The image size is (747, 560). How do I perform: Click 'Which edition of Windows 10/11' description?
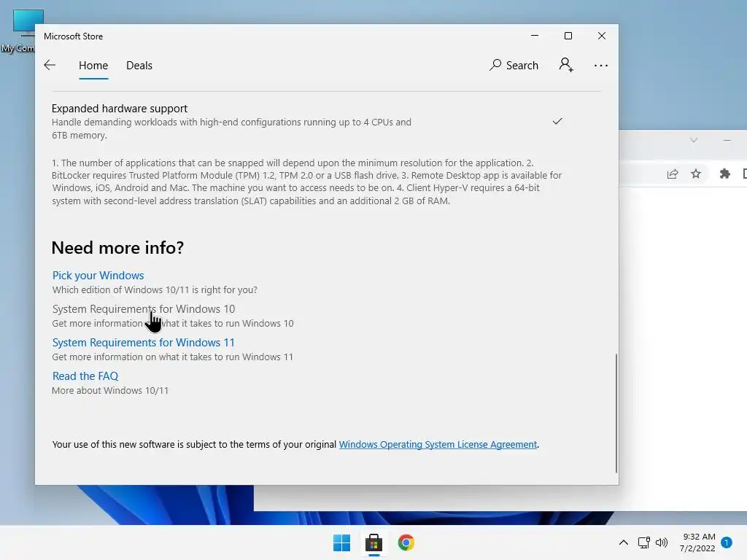pos(155,289)
